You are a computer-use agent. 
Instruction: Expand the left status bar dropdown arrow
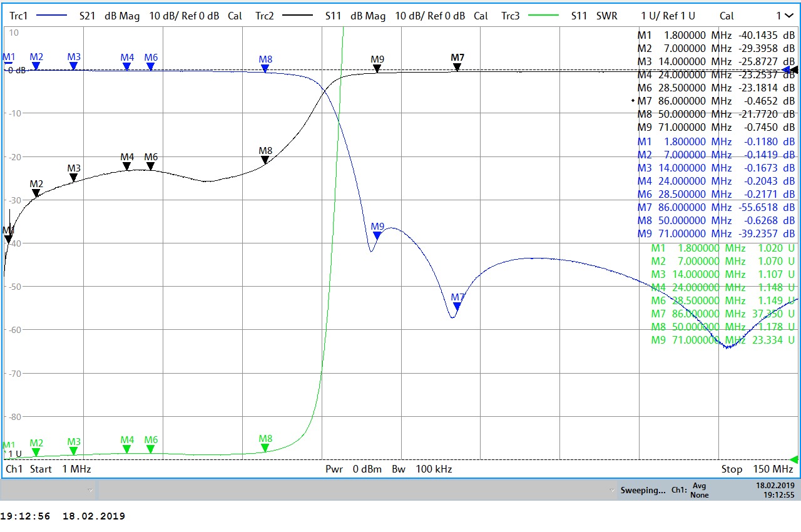90,490
